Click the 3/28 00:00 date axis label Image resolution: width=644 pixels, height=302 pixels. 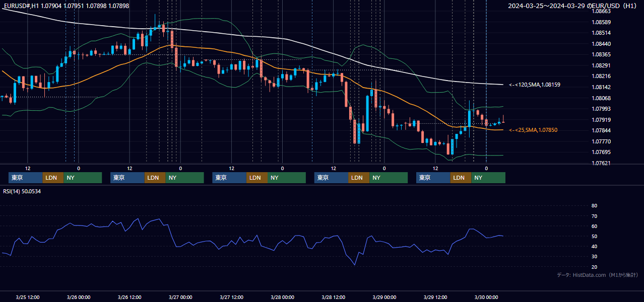click(x=282, y=297)
